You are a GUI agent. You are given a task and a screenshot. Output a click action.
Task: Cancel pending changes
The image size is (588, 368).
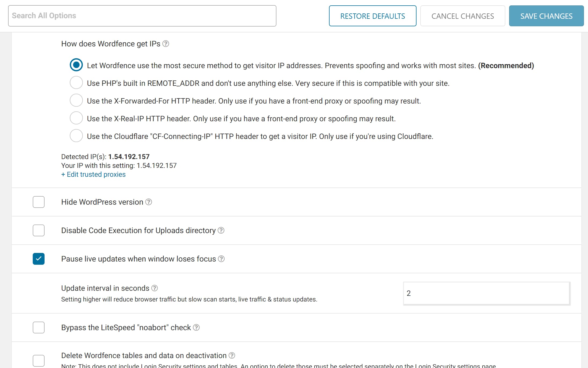(x=462, y=16)
